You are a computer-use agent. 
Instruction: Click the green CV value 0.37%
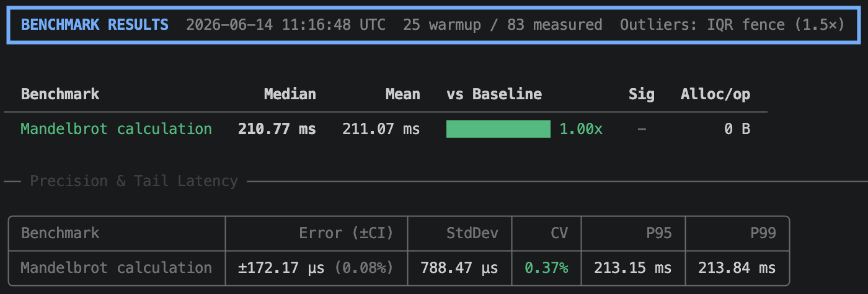[x=546, y=268]
